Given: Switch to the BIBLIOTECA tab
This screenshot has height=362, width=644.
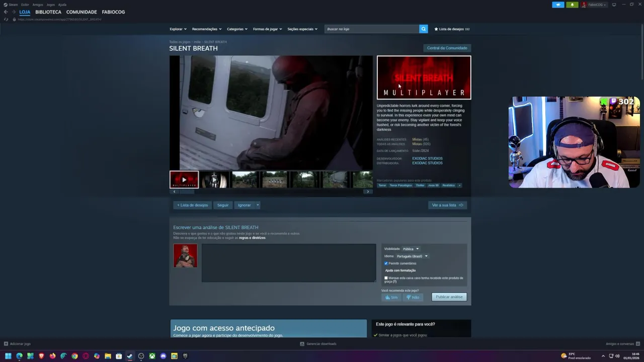Looking at the screenshot, I should click(48, 12).
